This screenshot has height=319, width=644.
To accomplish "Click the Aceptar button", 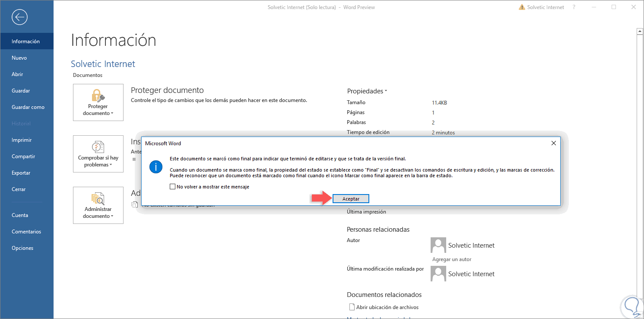I will pyautogui.click(x=351, y=198).
